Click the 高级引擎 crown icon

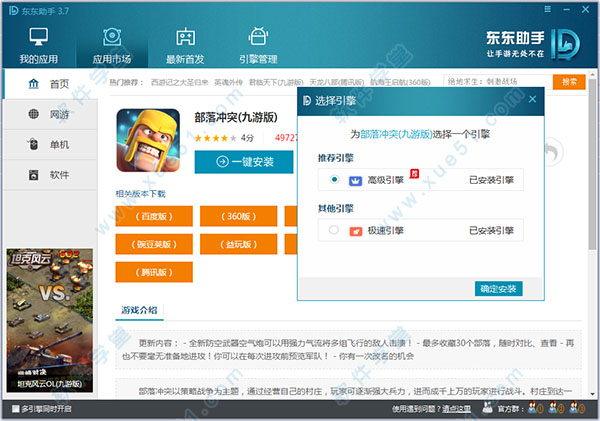click(355, 180)
